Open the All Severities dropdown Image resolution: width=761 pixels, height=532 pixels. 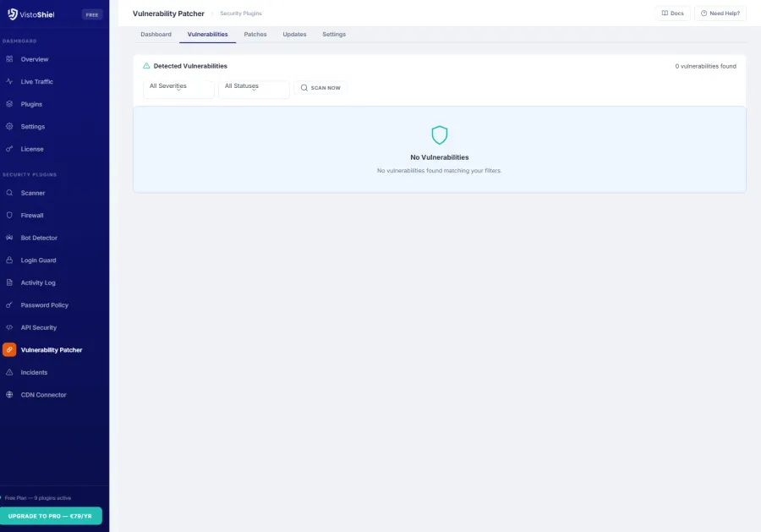point(178,88)
